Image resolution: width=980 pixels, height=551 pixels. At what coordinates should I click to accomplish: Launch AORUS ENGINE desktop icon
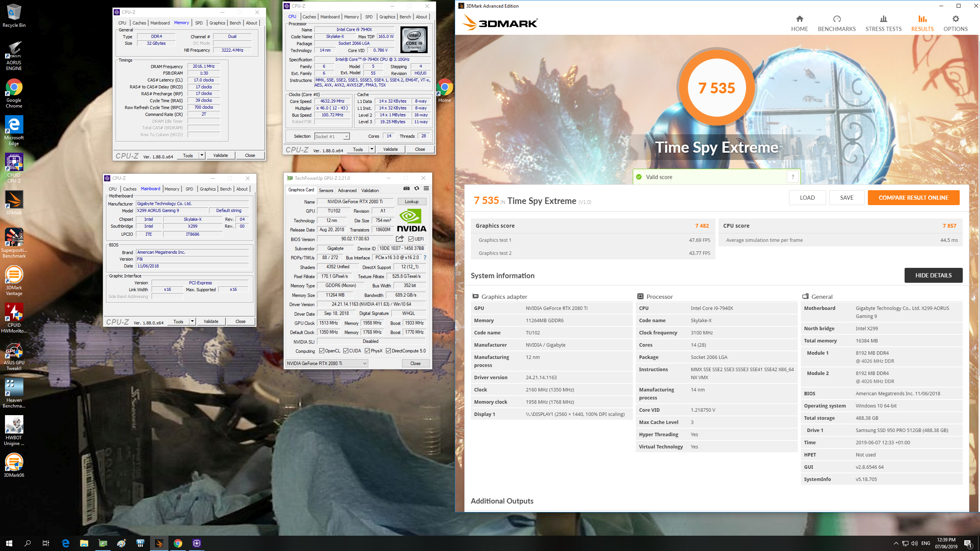(14, 56)
